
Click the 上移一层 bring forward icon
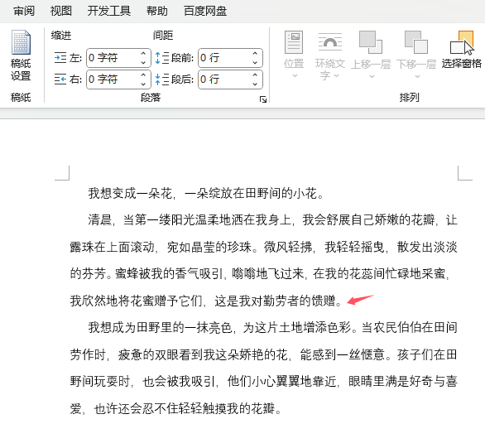371,42
